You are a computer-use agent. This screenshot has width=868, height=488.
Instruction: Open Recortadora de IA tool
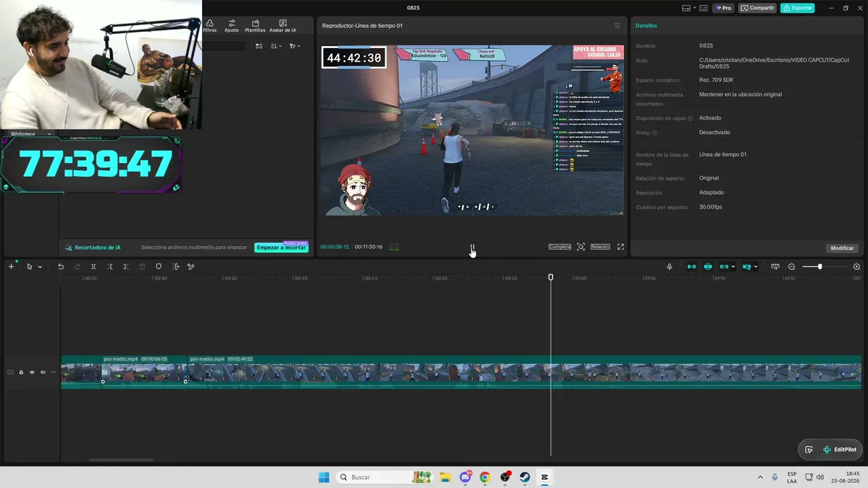pos(93,247)
